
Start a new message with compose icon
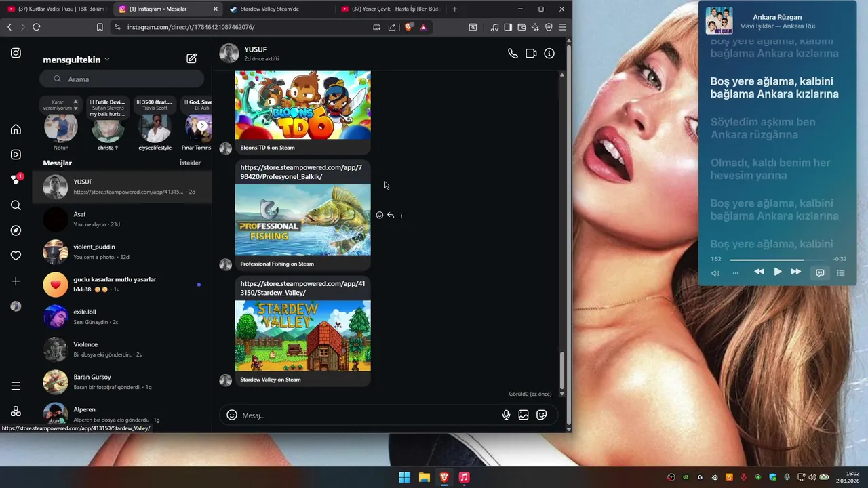pyautogui.click(x=192, y=59)
